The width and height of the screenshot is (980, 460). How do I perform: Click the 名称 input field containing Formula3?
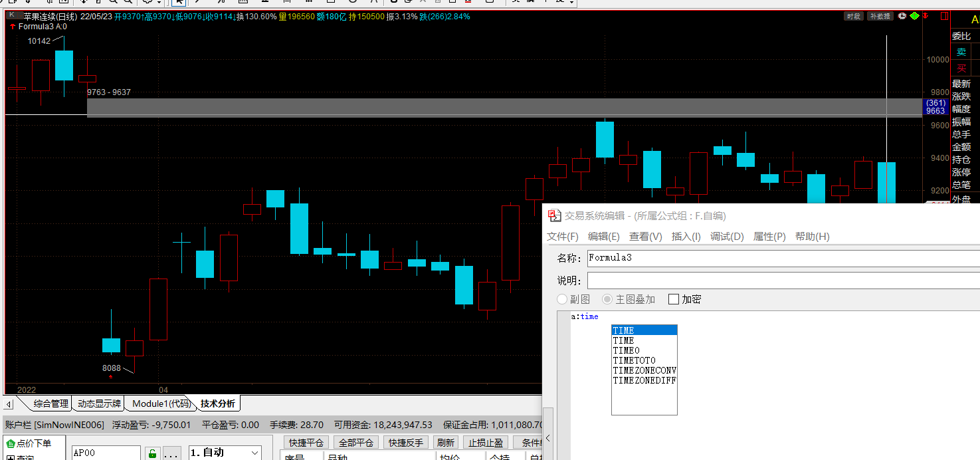pos(783,258)
